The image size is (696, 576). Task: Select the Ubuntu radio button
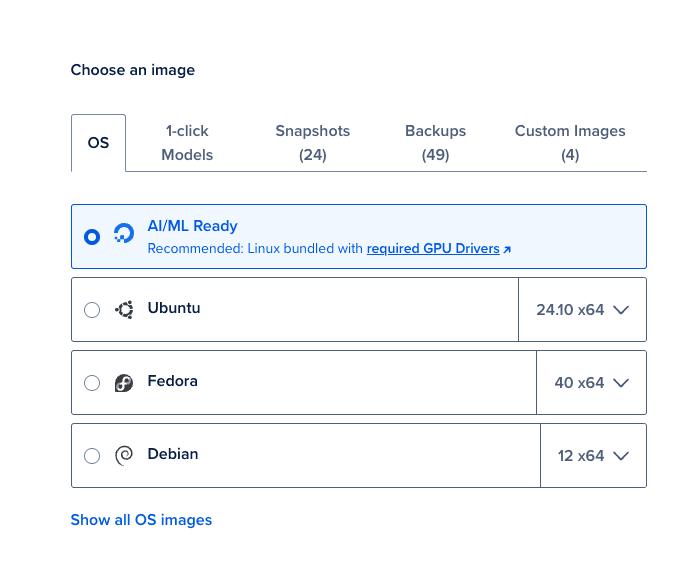coord(92,310)
